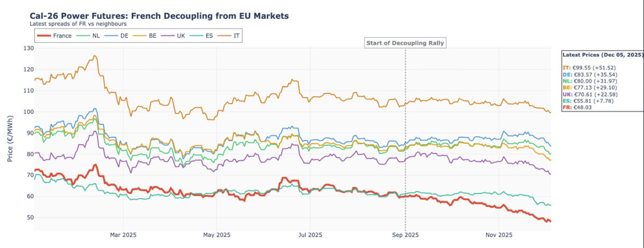Click the Jul 2025 x-axis label
This screenshot has height=248, width=644.
(310, 235)
